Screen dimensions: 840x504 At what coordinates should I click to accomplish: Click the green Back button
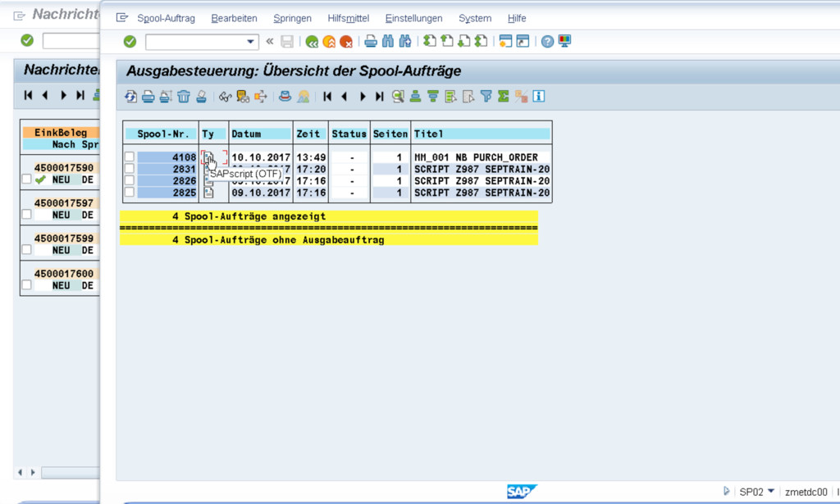click(x=312, y=41)
